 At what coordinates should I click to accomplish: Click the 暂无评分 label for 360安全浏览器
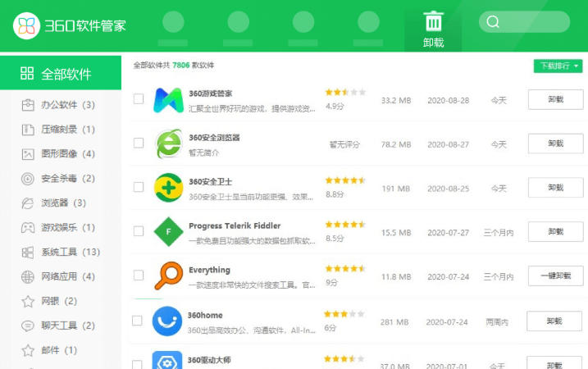[344, 144]
